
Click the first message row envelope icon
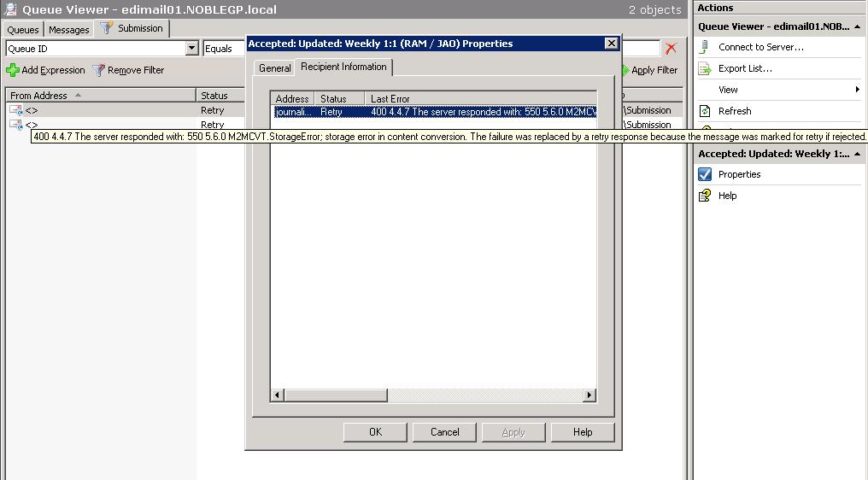point(15,110)
